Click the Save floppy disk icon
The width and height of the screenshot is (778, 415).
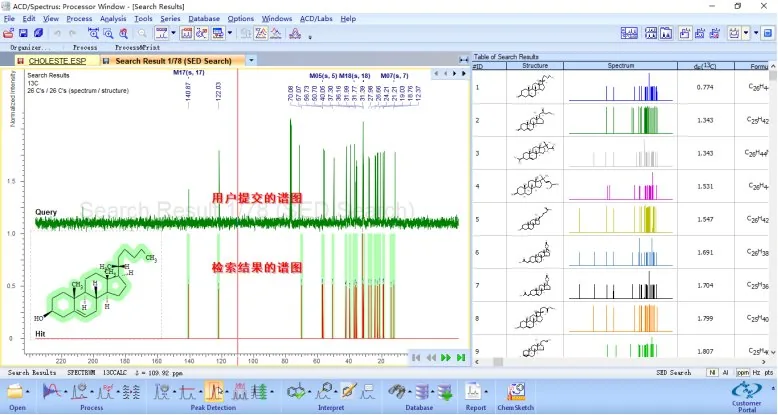23,33
